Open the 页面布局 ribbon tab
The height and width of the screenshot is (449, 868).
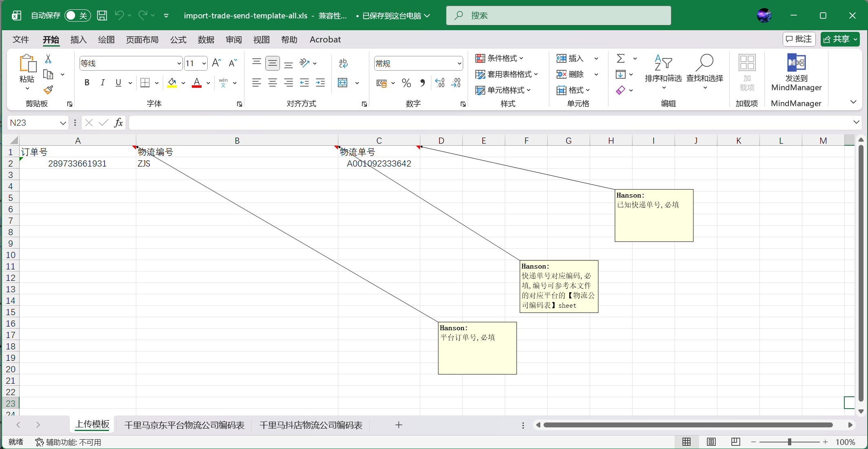pos(142,40)
